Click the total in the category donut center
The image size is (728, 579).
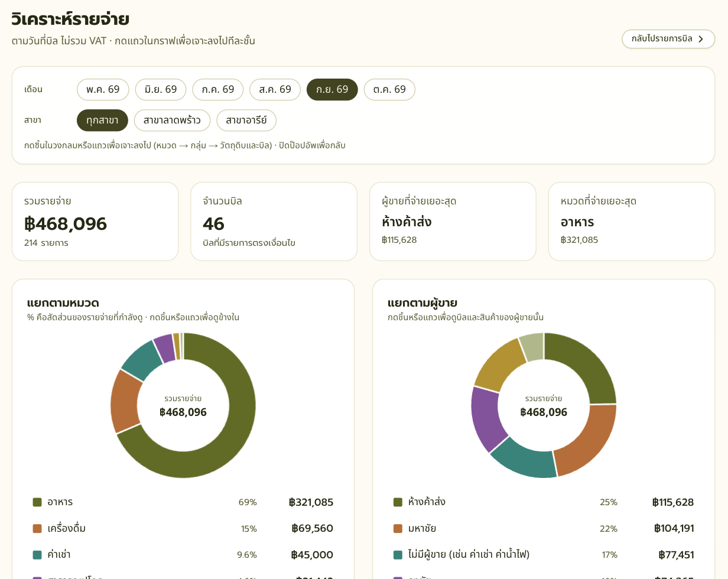click(183, 412)
